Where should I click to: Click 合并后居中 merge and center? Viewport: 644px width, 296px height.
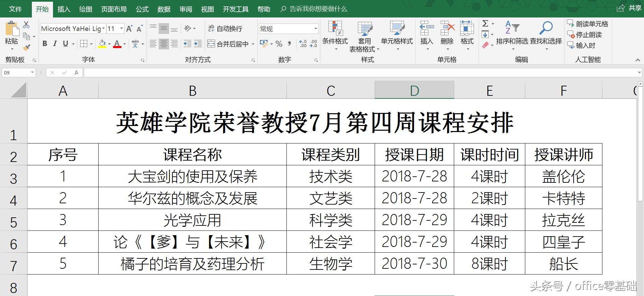click(228, 44)
